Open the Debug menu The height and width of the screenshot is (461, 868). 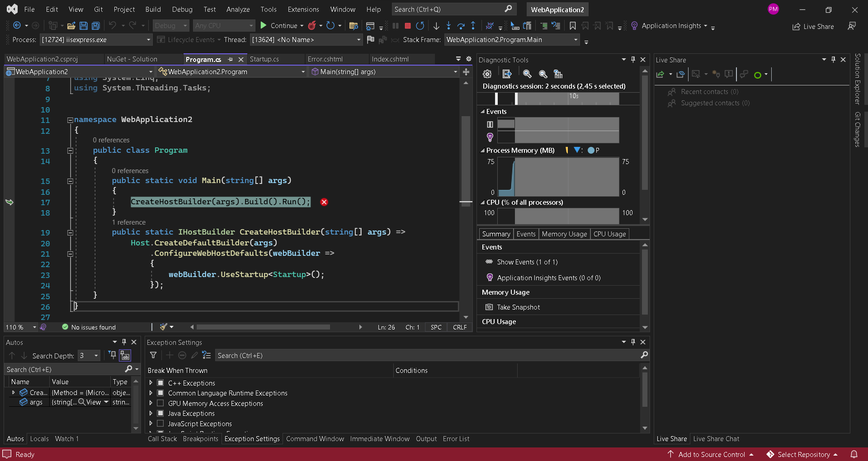pyautogui.click(x=182, y=9)
